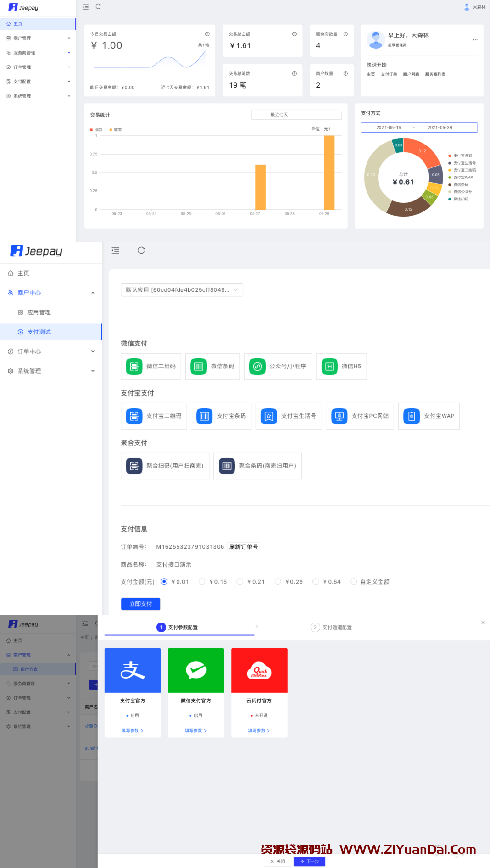This screenshot has width=490, height=868.
Task: Select the ¥0.15 payment amount radio
Action: (202, 582)
